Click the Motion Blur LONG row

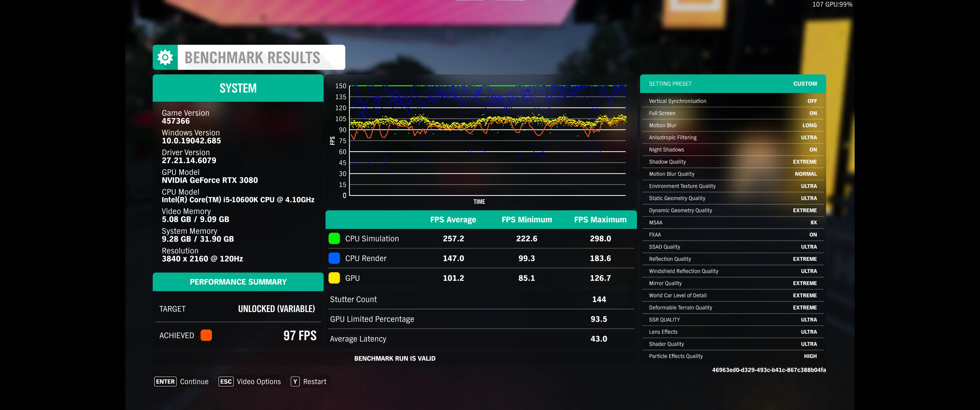click(733, 126)
